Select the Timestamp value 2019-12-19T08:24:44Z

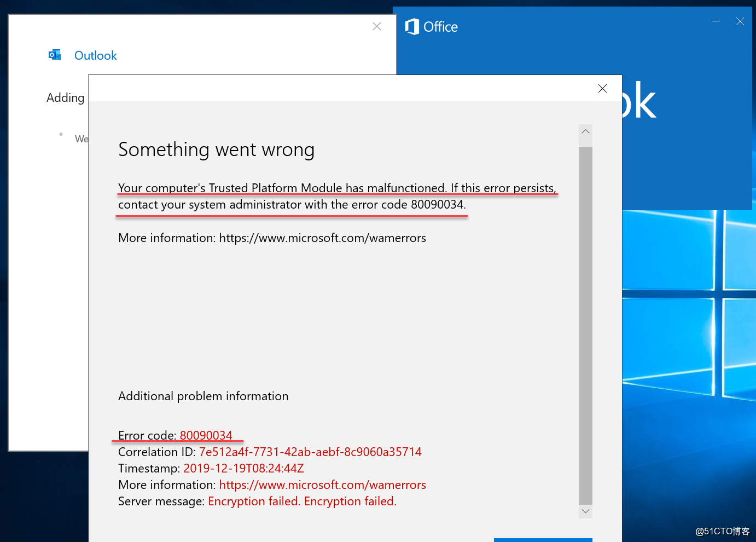[x=243, y=469]
